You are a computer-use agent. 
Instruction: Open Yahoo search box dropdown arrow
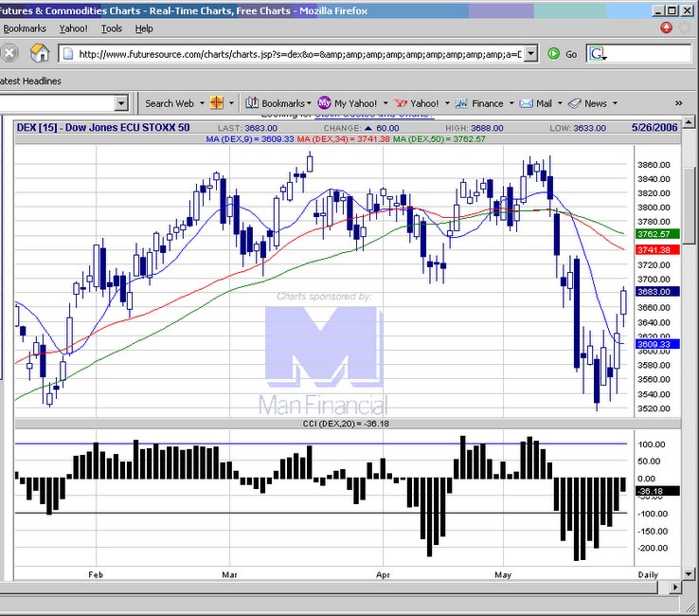click(121, 103)
